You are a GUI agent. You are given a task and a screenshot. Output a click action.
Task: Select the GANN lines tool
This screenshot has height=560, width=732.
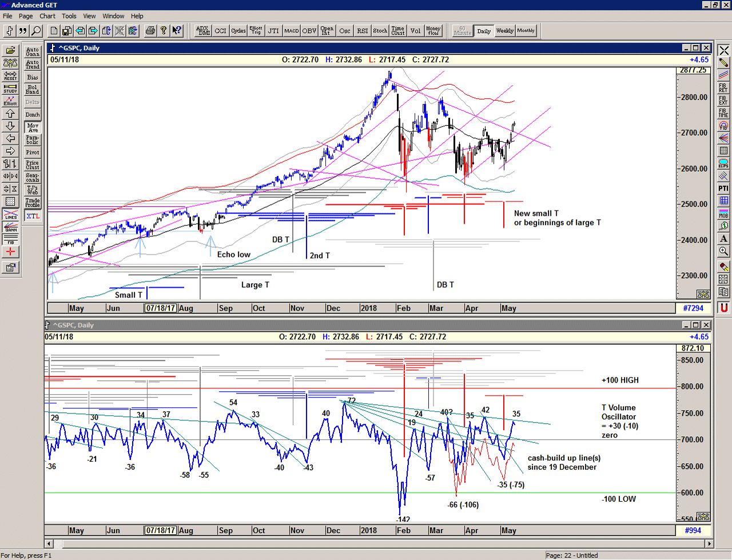tap(10, 227)
